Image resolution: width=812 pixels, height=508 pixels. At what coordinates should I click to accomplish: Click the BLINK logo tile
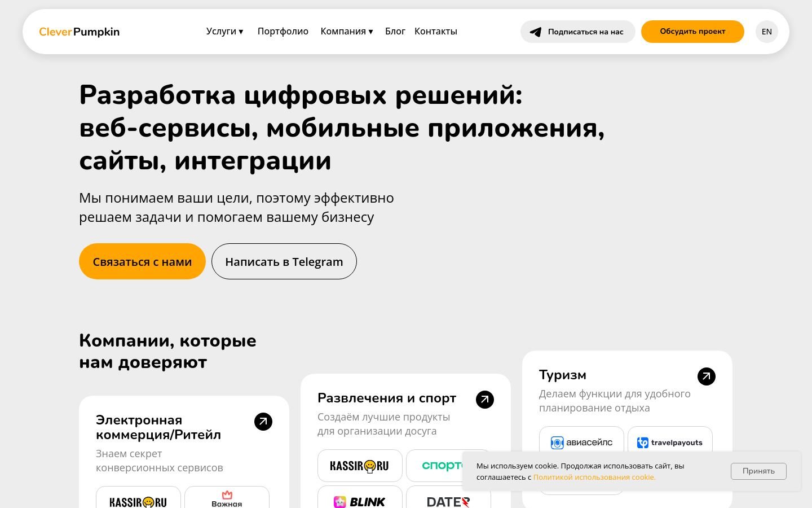point(360,500)
